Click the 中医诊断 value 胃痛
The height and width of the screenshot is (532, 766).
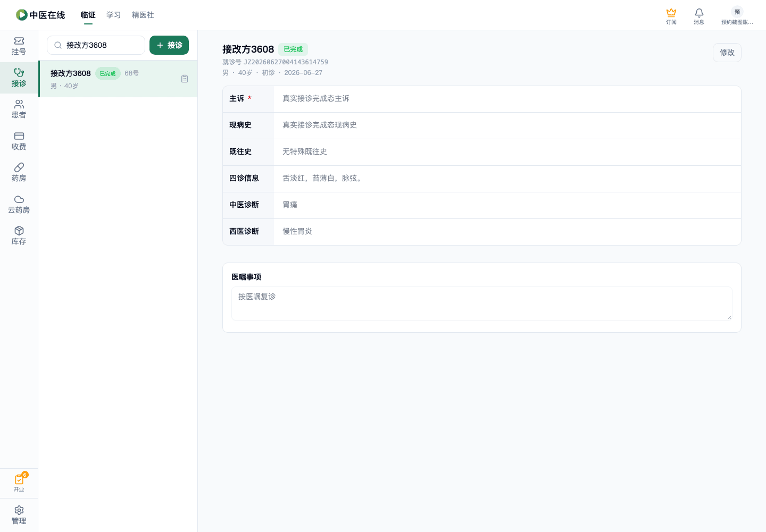coord(290,205)
